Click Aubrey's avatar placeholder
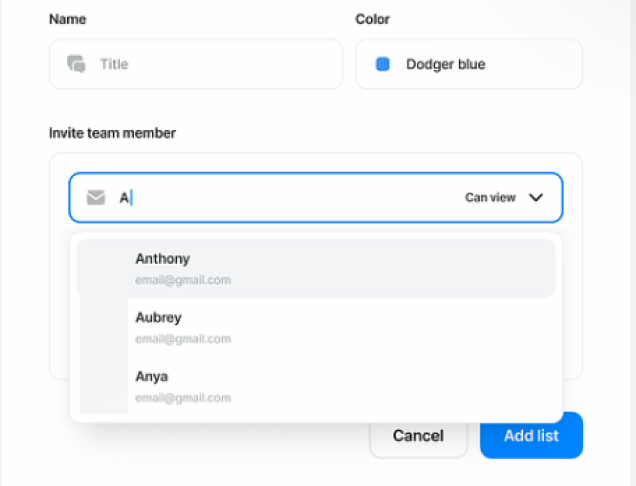636x486 pixels. 104,327
